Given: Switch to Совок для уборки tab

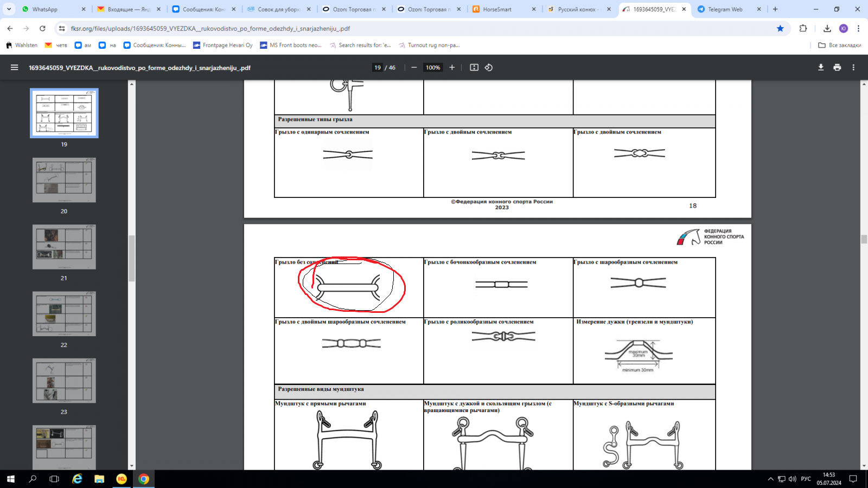Looking at the screenshot, I should [279, 9].
